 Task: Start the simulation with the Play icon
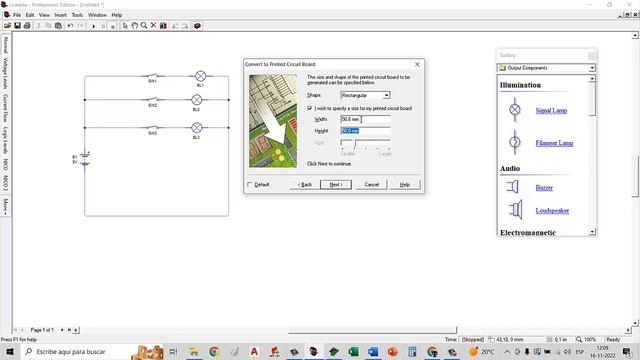pos(93,26)
